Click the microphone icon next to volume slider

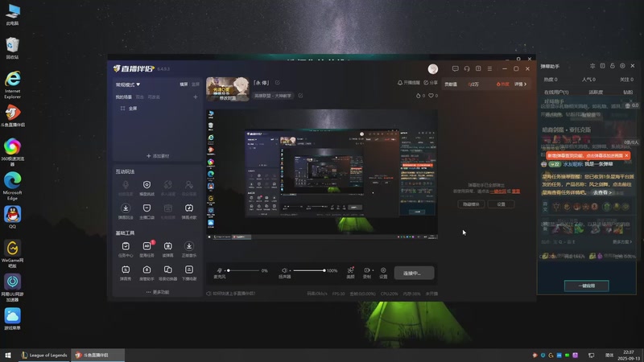(220, 270)
